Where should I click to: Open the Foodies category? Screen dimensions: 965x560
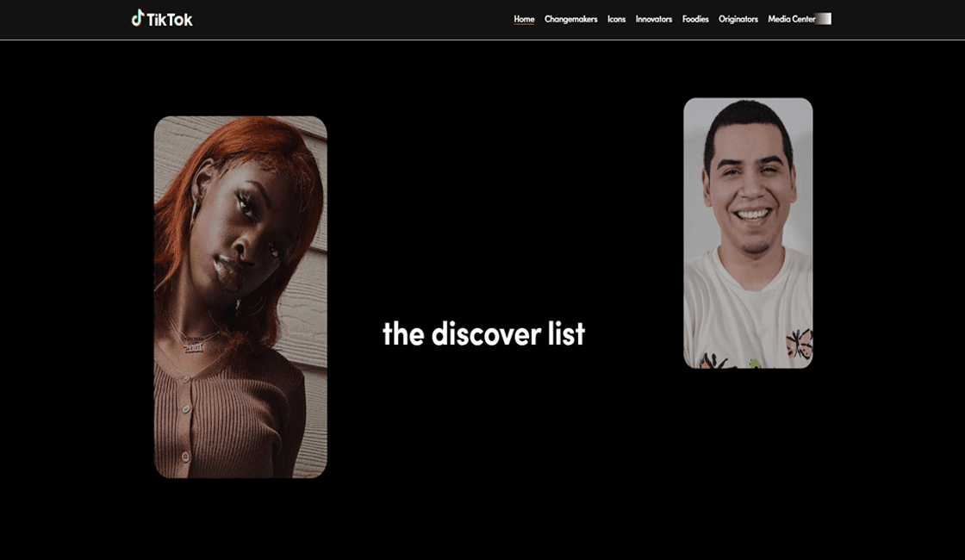click(x=695, y=19)
